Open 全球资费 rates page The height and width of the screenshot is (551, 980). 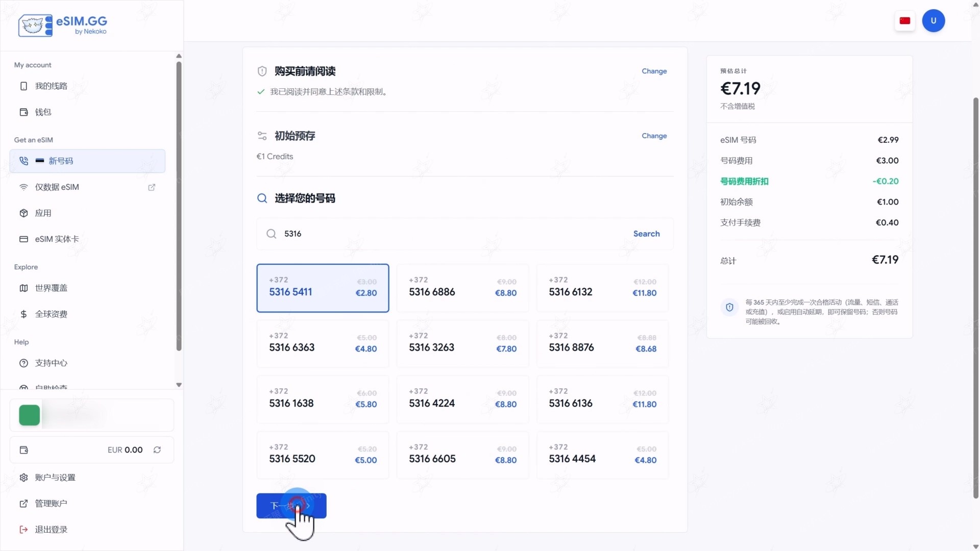coord(87,314)
